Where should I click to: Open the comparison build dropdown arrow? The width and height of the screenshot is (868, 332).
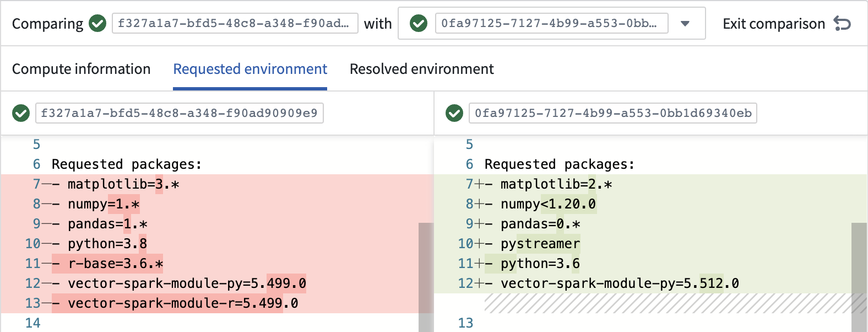click(x=685, y=24)
